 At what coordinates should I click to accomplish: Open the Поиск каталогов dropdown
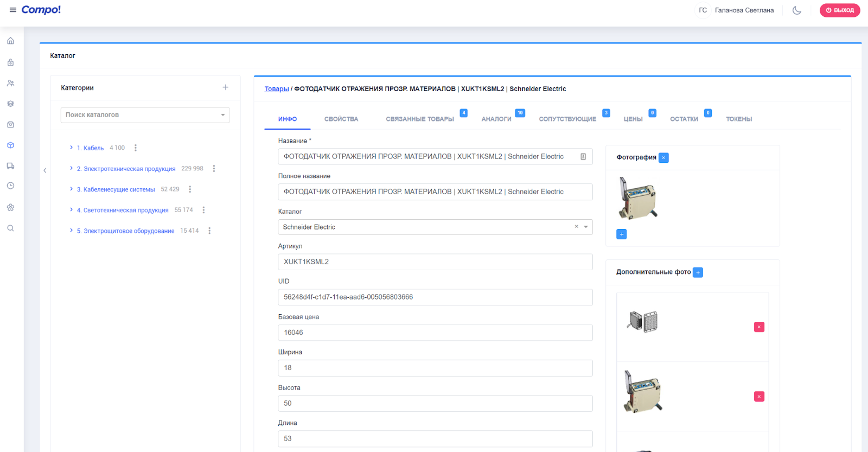point(145,115)
